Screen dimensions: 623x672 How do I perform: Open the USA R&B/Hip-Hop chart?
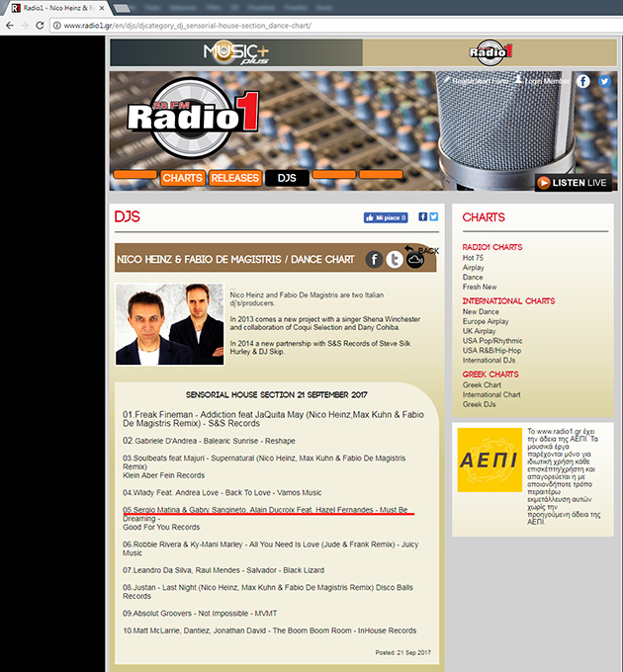[x=491, y=351]
